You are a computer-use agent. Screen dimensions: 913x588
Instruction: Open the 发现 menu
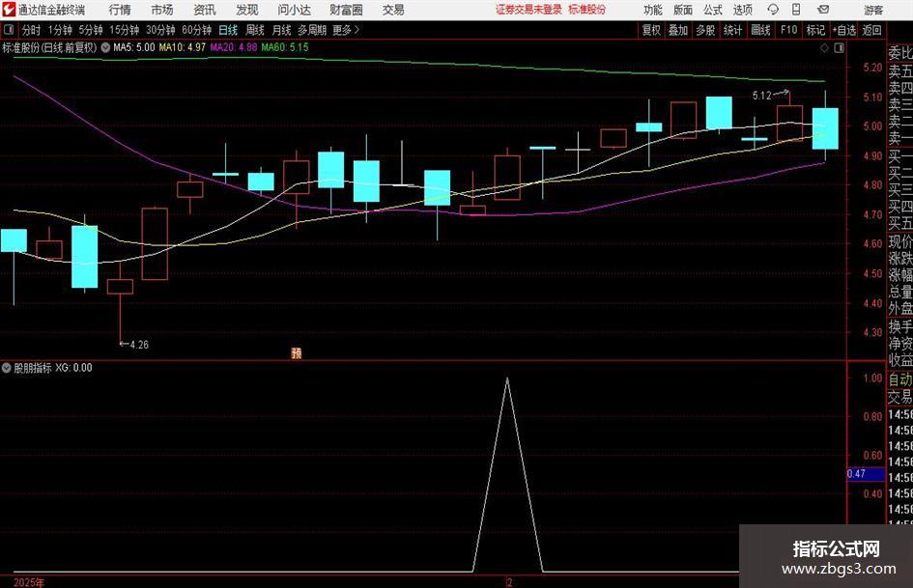(x=247, y=10)
